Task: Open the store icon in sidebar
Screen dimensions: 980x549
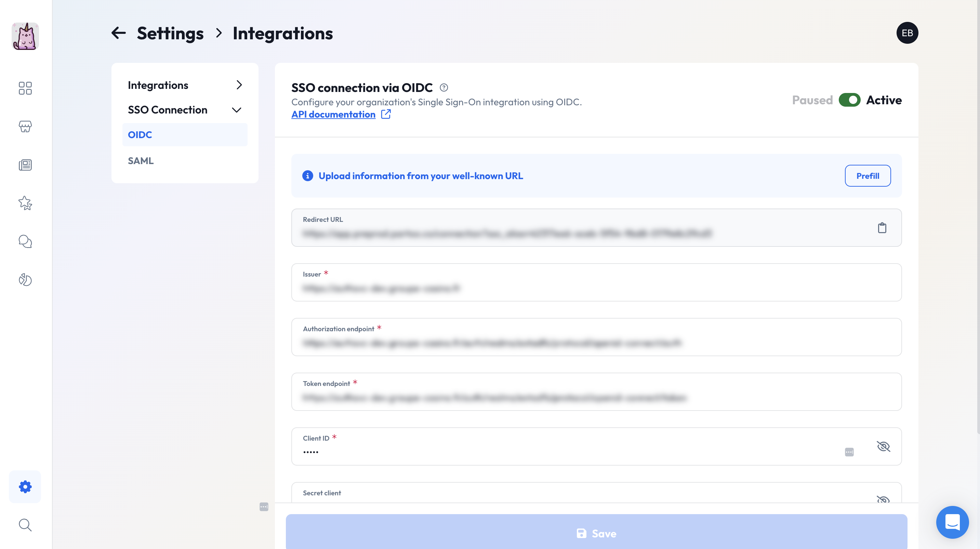Action: click(x=25, y=126)
